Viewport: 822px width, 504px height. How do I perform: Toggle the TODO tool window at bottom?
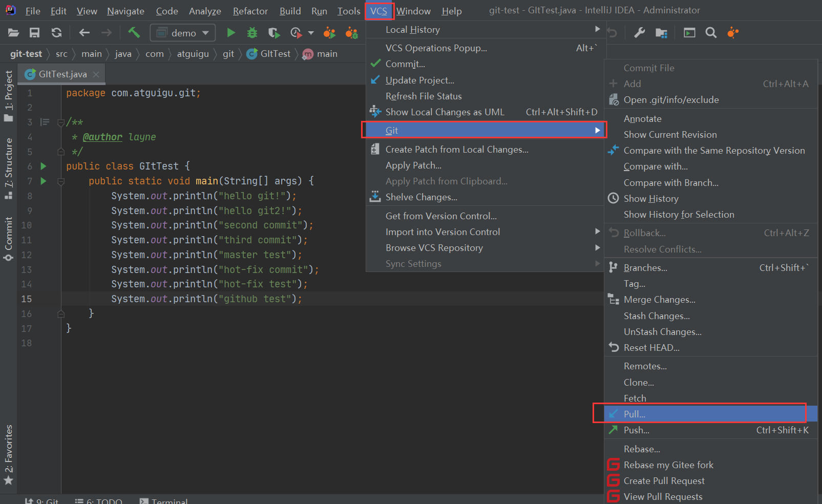[98, 500]
